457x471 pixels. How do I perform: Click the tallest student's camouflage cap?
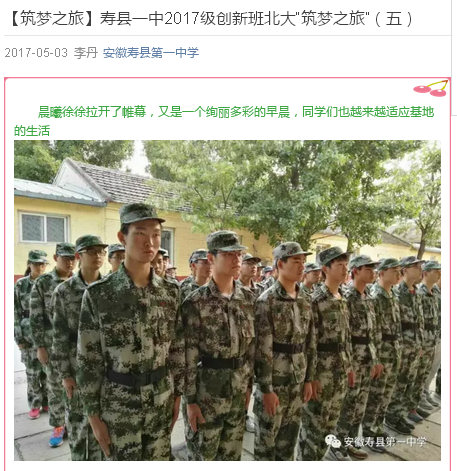[x=140, y=213]
